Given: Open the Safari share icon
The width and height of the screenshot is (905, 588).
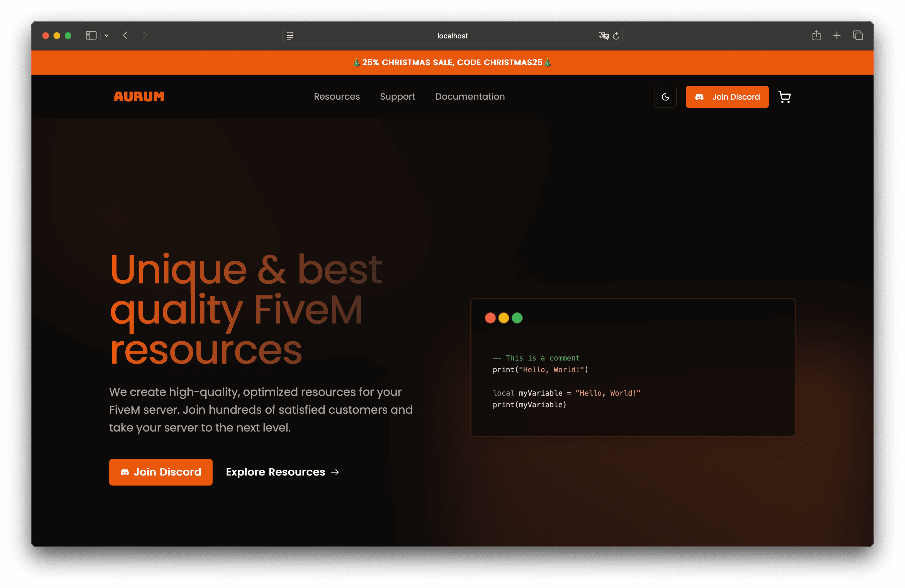Looking at the screenshot, I should (x=816, y=35).
